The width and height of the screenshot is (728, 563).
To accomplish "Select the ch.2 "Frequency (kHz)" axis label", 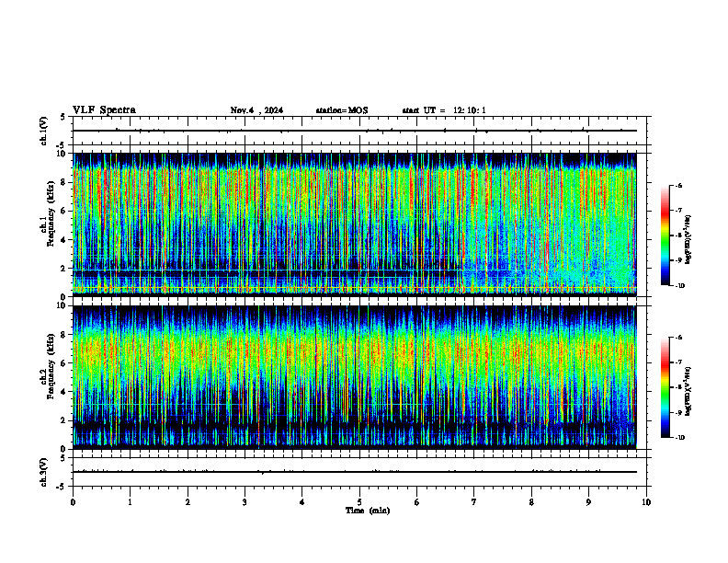I will (x=51, y=365).
